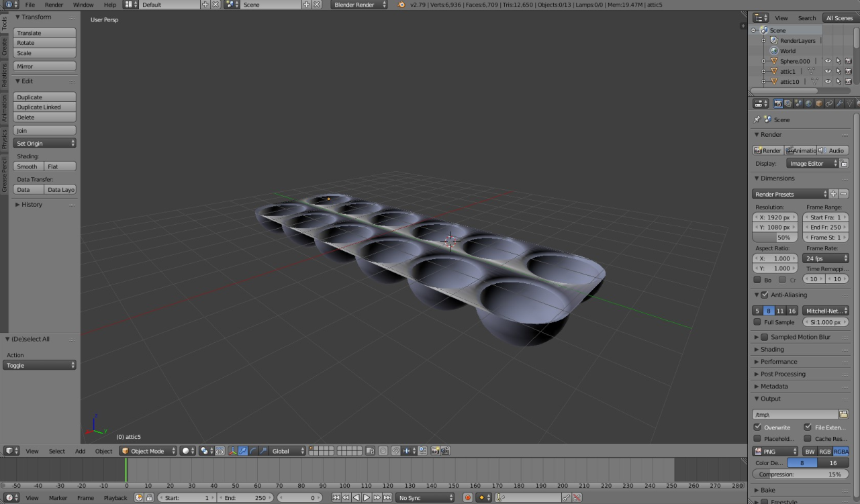This screenshot has height=504, width=860.
Task: Open the Object Mode dropdown
Action: tap(148, 451)
